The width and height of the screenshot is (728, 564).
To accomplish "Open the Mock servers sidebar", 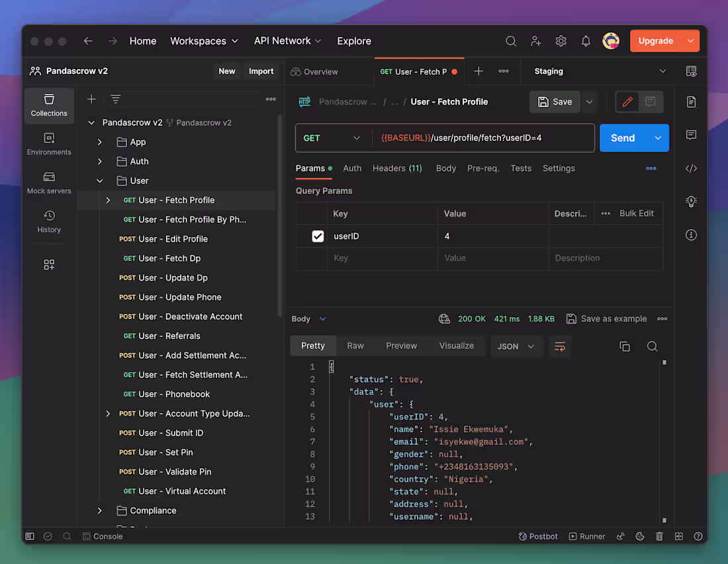I will coord(48,182).
